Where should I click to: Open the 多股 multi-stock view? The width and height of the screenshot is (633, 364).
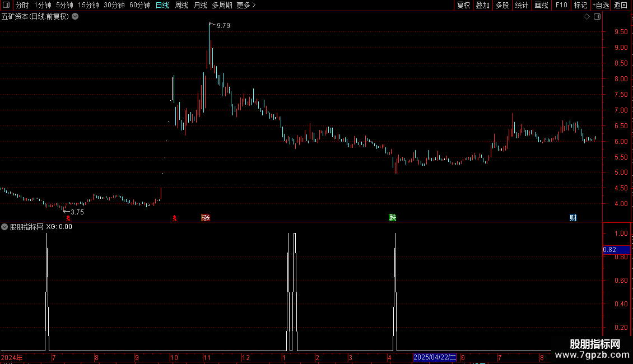click(502, 5)
